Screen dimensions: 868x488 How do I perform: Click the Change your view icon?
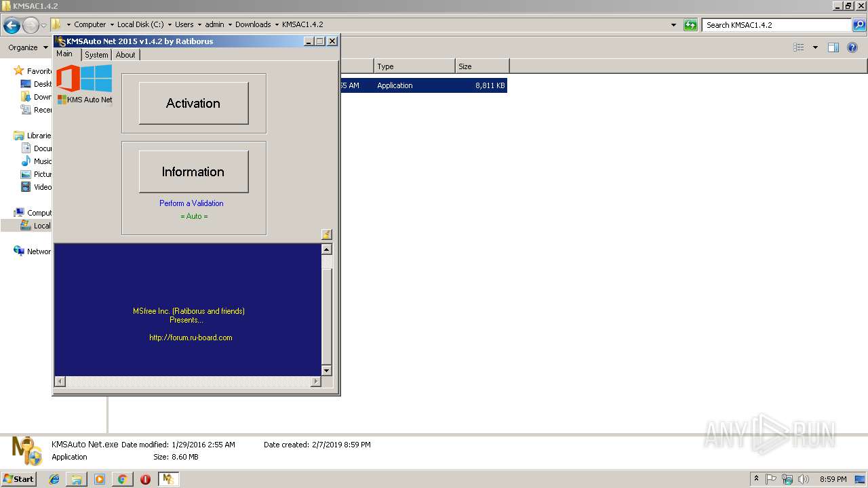799,47
